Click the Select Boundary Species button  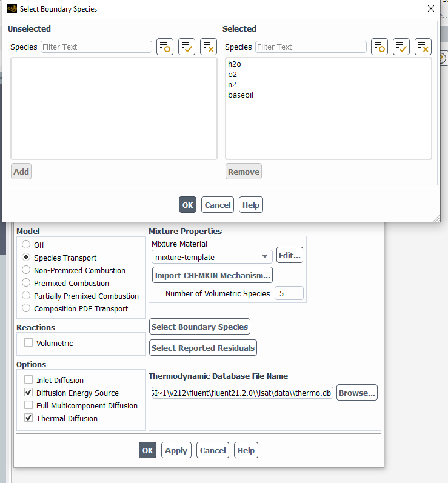[199, 327]
